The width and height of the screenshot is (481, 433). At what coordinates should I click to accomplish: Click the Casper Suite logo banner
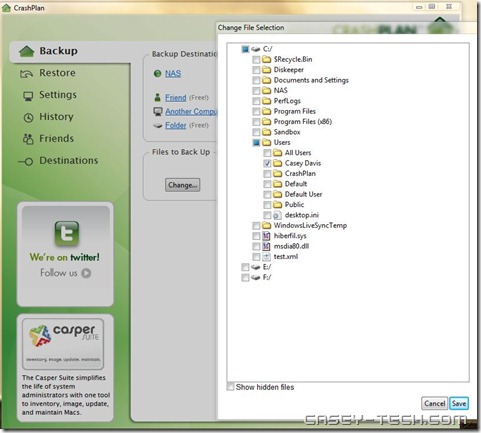(63, 344)
